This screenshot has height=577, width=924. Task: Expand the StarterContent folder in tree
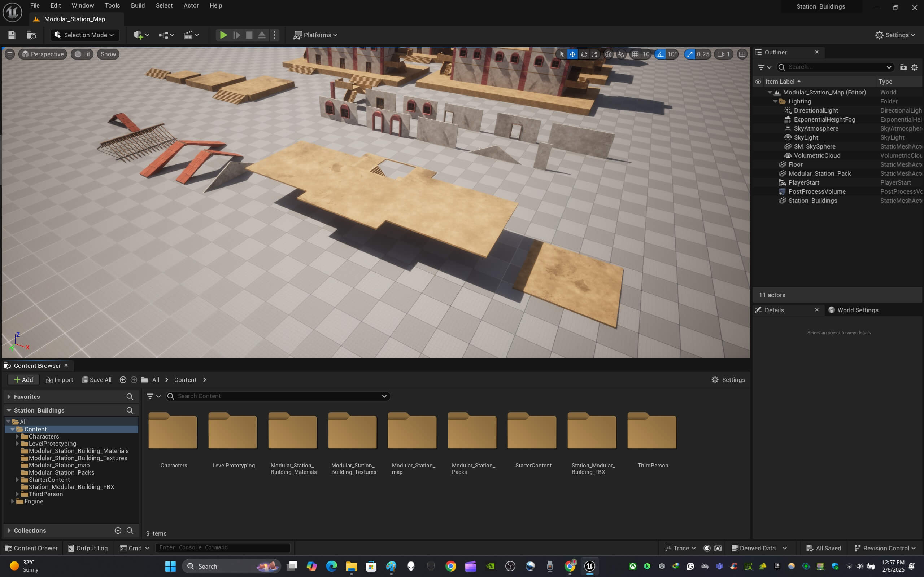(17, 480)
